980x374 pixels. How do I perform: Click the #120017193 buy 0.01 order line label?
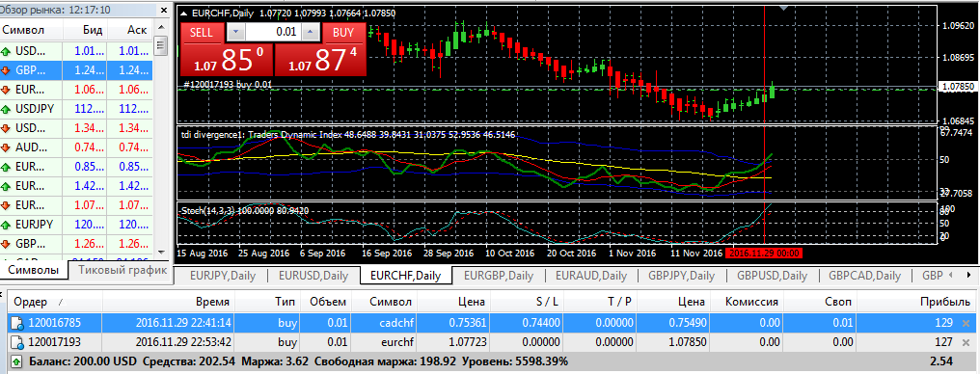(228, 83)
